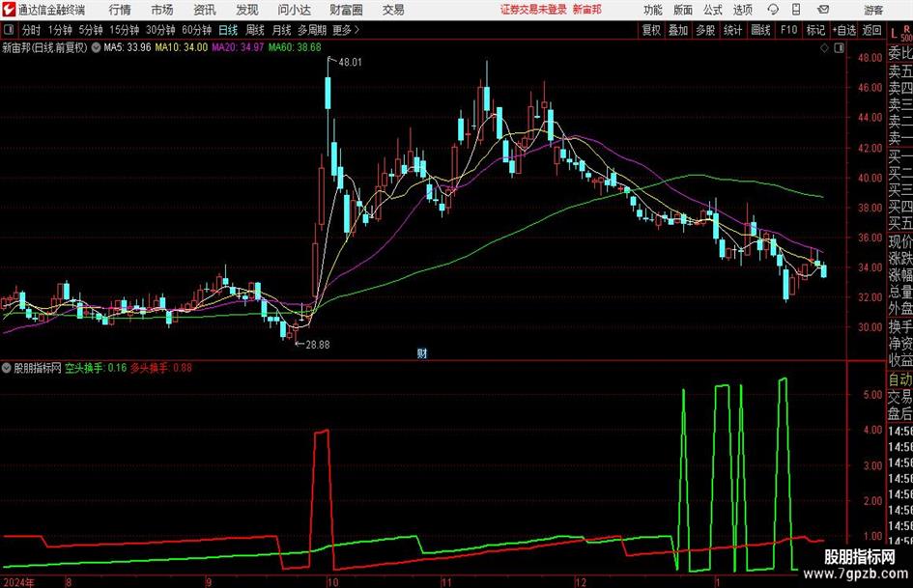Open the 选项 menu
Viewport: 913px width, 588px height.
742,10
